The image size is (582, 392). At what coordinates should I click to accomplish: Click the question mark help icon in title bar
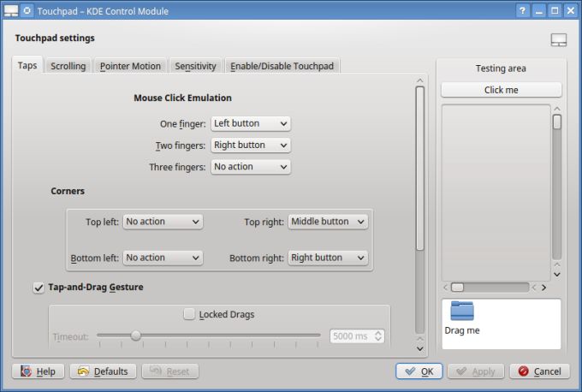click(x=523, y=11)
